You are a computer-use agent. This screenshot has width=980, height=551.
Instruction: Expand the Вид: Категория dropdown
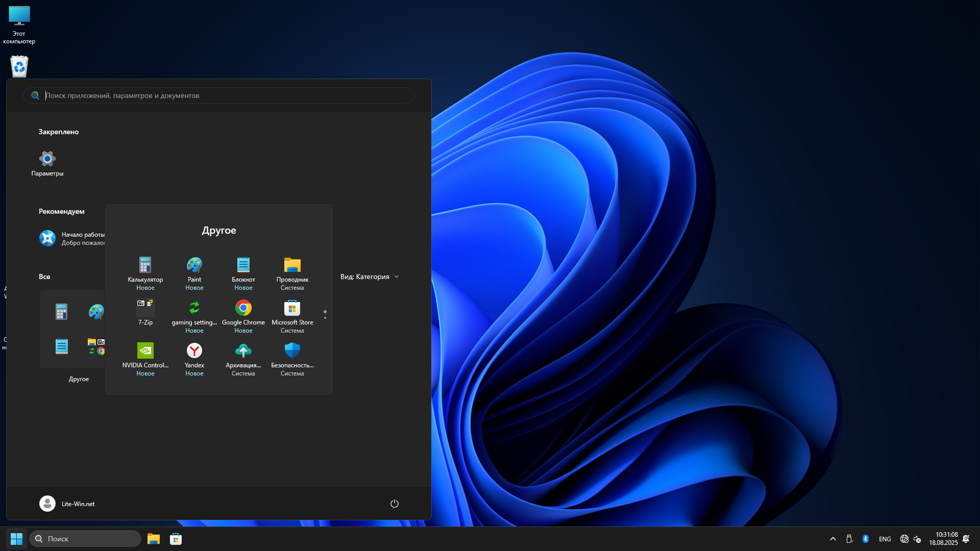370,277
